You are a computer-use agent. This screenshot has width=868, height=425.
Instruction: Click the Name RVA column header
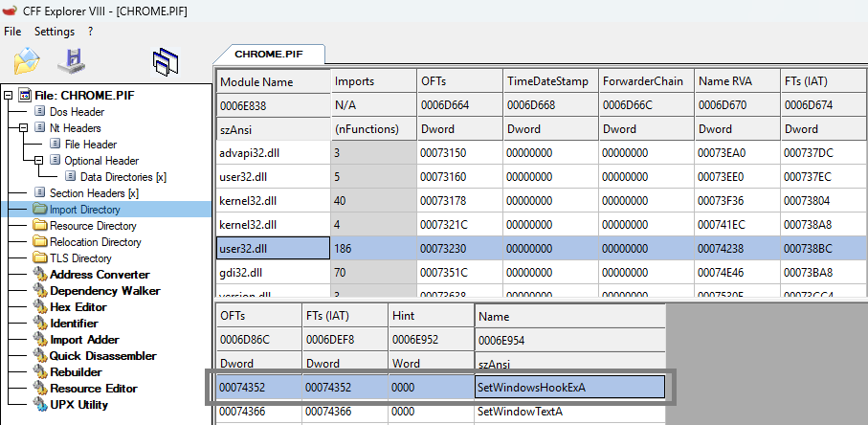[737, 80]
